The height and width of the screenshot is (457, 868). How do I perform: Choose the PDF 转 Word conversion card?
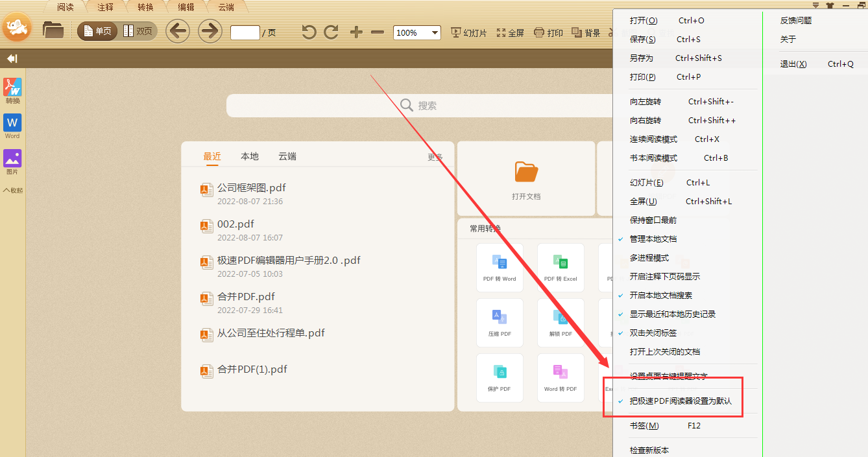pos(500,268)
